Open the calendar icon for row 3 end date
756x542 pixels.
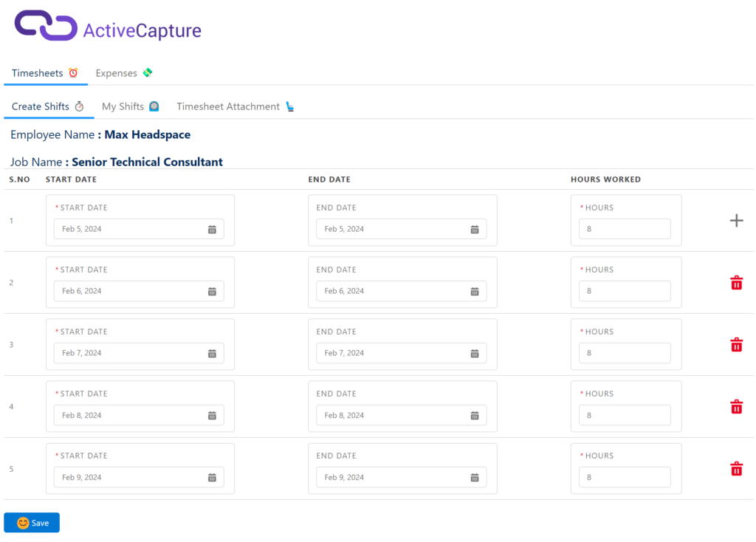[475, 353]
